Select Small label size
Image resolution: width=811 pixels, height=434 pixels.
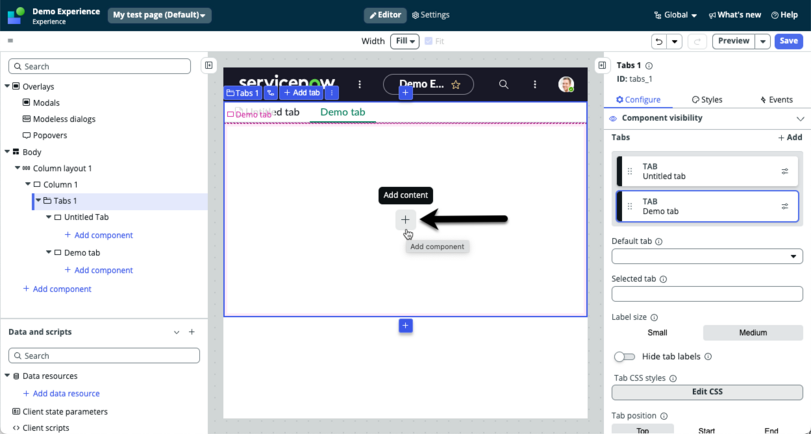657,333
